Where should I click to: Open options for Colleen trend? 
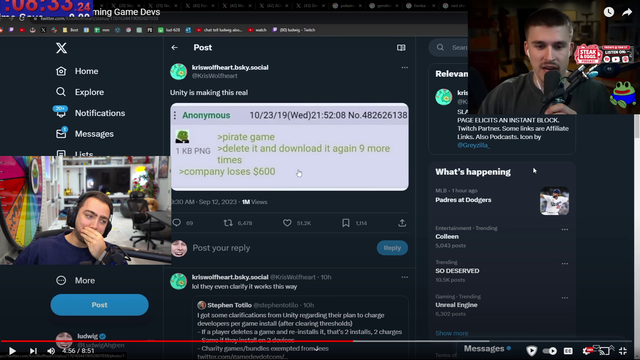pos(564,229)
